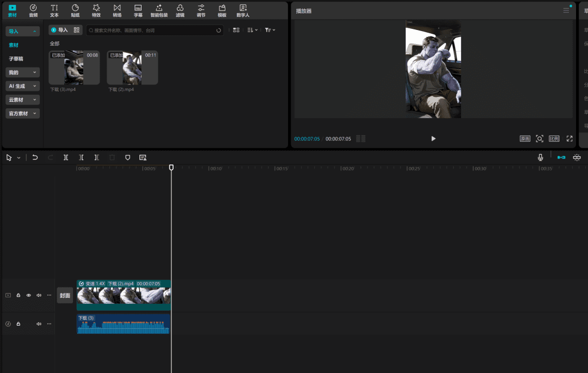Screen dimensions: 588x373
Task: Open the 智能包装 smart packaging tab
Action: 159,10
